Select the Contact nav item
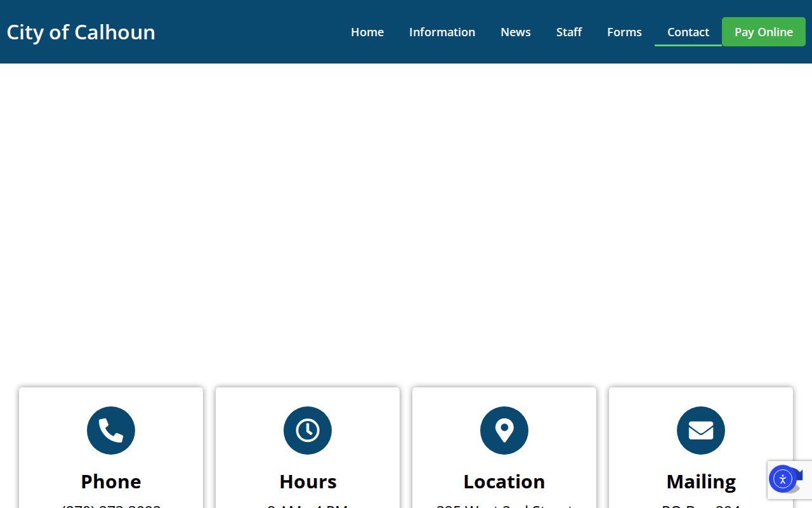812x508 pixels. tap(688, 32)
